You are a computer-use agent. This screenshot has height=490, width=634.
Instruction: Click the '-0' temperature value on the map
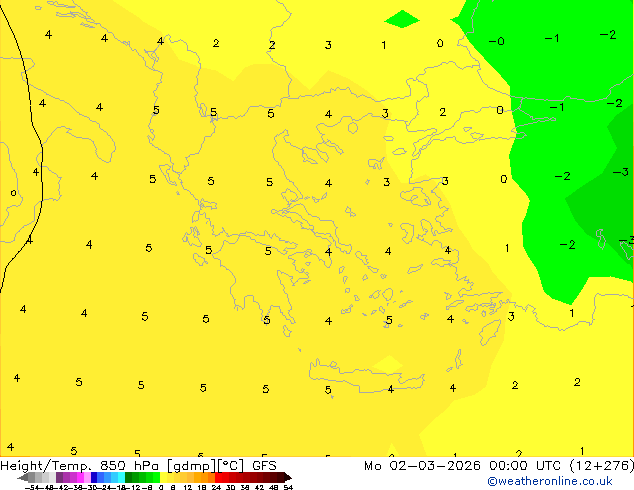coord(497,41)
